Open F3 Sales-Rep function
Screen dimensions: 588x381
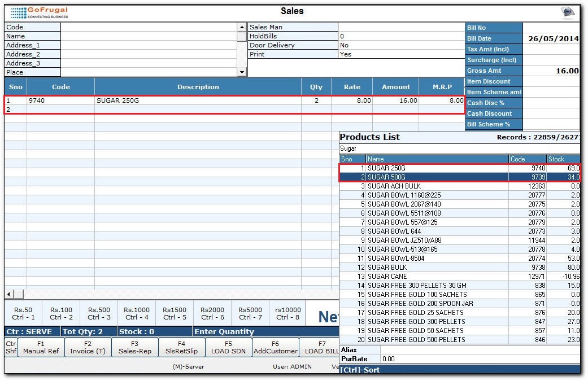pos(134,347)
